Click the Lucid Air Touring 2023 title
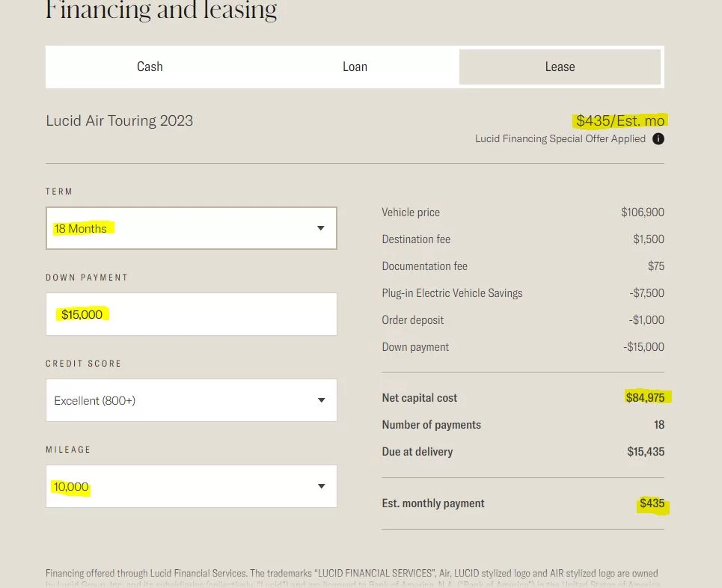The image size is (722, 588). (119, 120)
